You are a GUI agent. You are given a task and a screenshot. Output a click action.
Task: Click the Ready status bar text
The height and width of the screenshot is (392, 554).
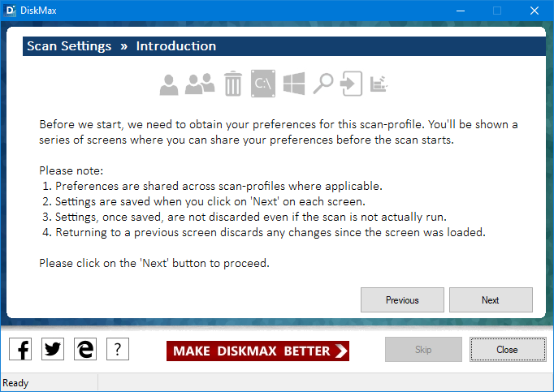tap(15, 383)
